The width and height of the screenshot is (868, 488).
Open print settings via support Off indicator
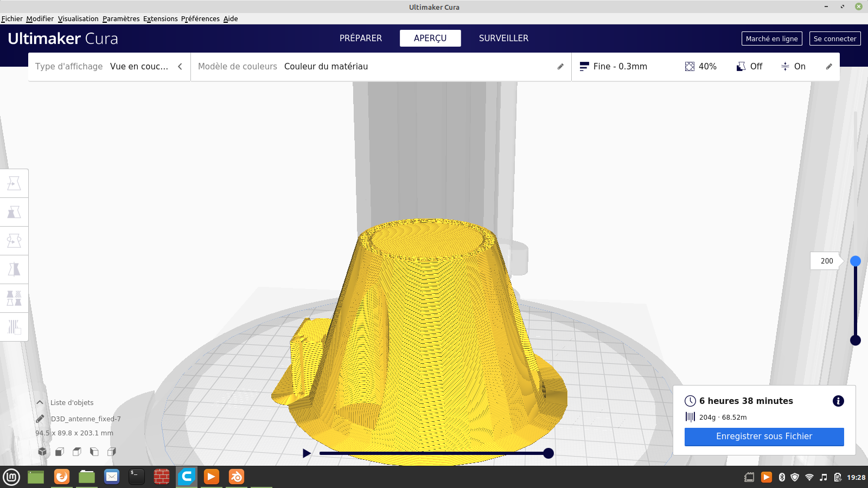pyautogui.click(x=749, y=66)
